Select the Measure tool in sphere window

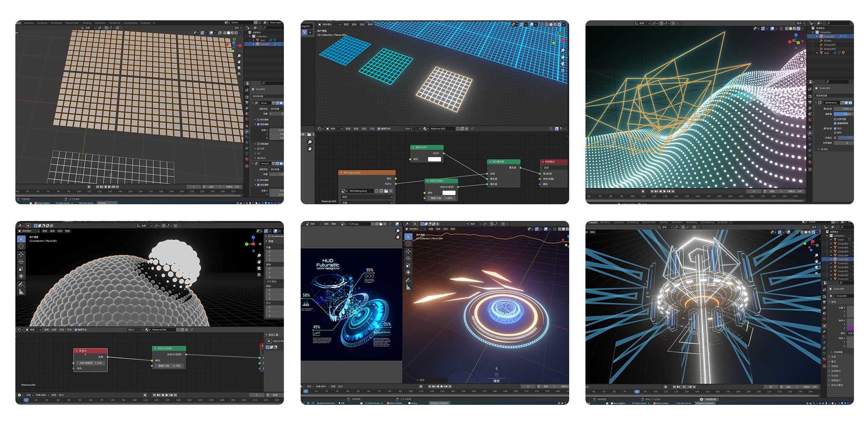(x=21, y=292)
